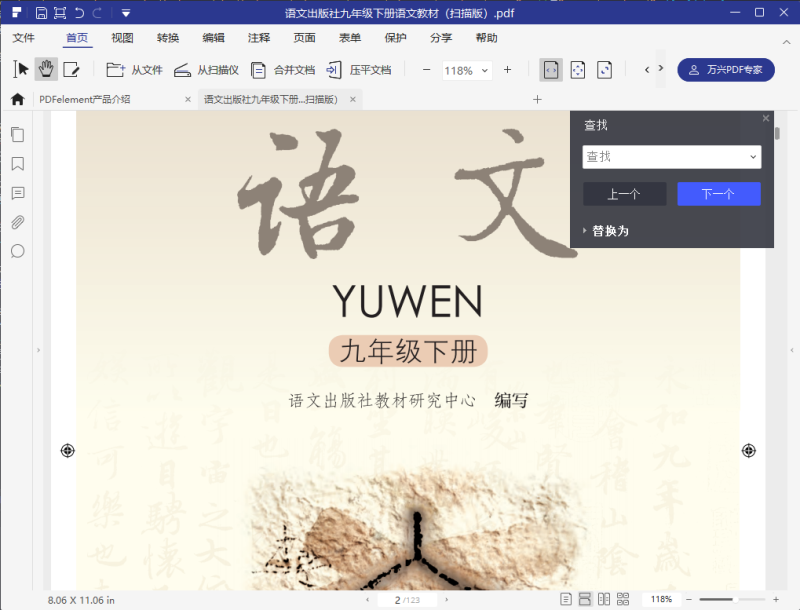Switch to two-page facing view
This screenshot has height=610, width=800.
pos(604,599)
